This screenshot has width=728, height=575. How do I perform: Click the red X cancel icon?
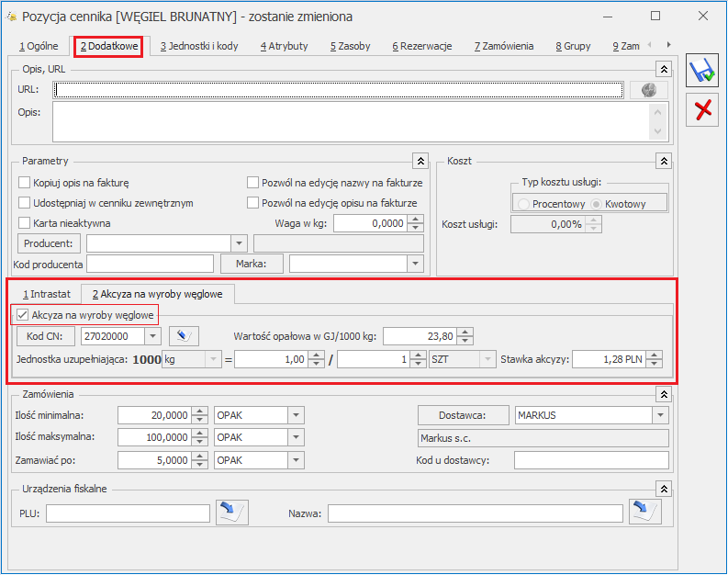tap(702, 110)
